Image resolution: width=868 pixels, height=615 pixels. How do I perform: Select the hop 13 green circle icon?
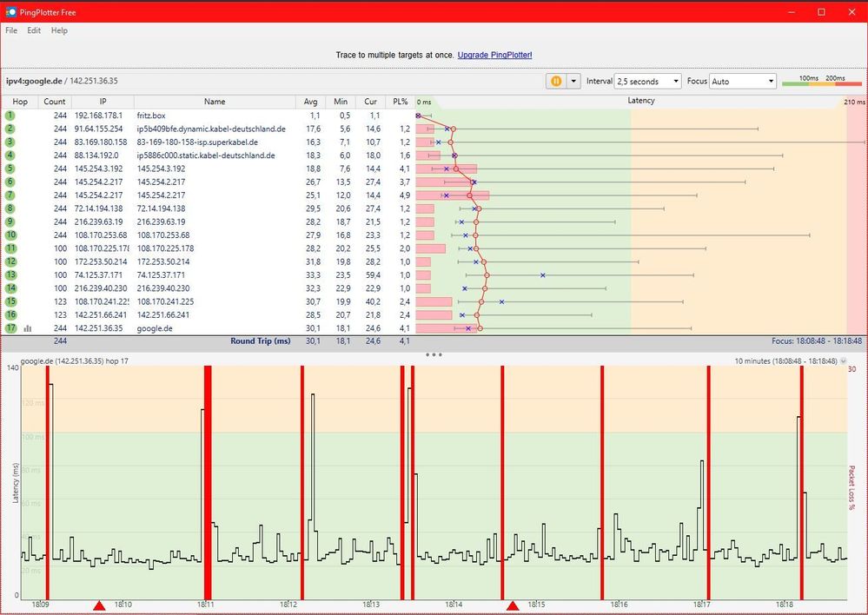(x=10, y=275)
